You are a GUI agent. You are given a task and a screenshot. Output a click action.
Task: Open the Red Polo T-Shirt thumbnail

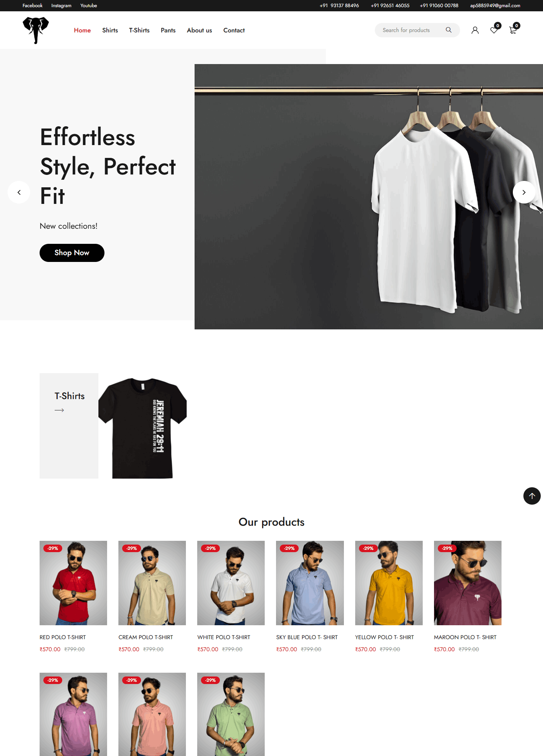[x=73, y=583]
